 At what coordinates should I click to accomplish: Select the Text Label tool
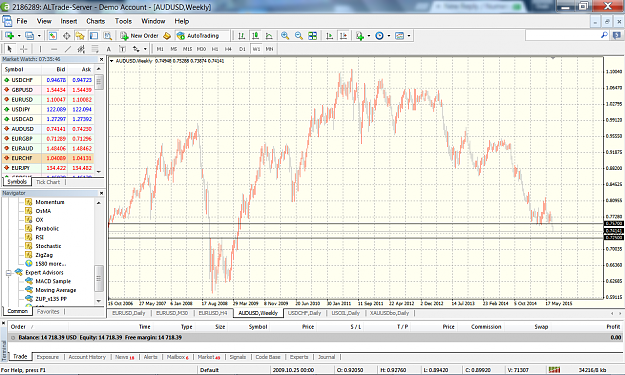click(x=122, y=49)
